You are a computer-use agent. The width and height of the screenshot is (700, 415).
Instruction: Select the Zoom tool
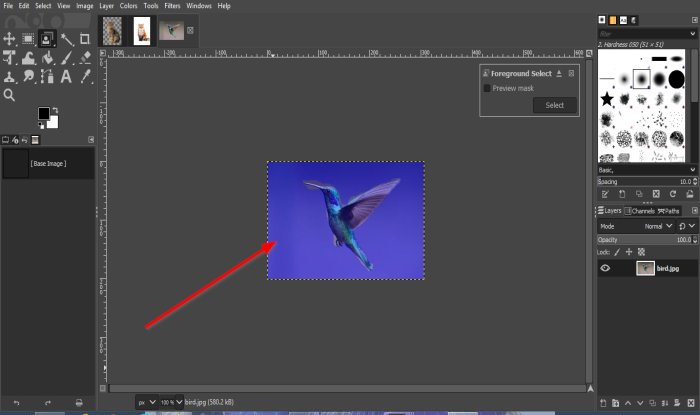(9, 95)
